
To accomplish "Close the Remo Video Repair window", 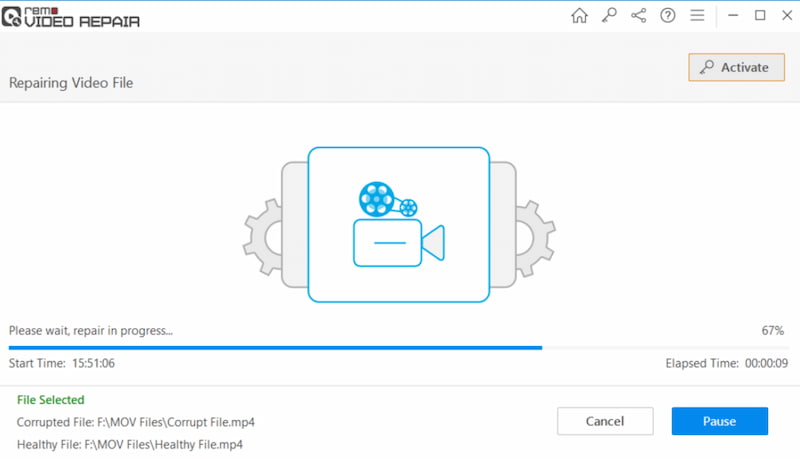I will [787, 16].
